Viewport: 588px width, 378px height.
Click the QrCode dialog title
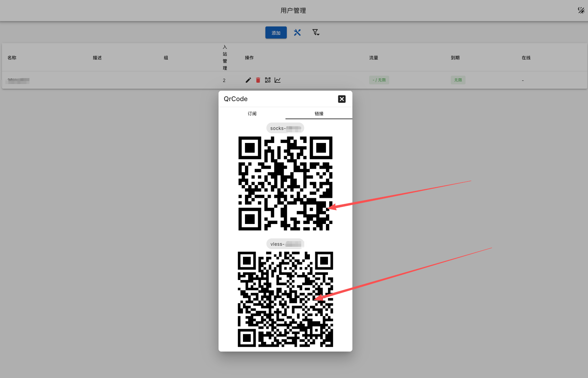click(x=236, y=99)
